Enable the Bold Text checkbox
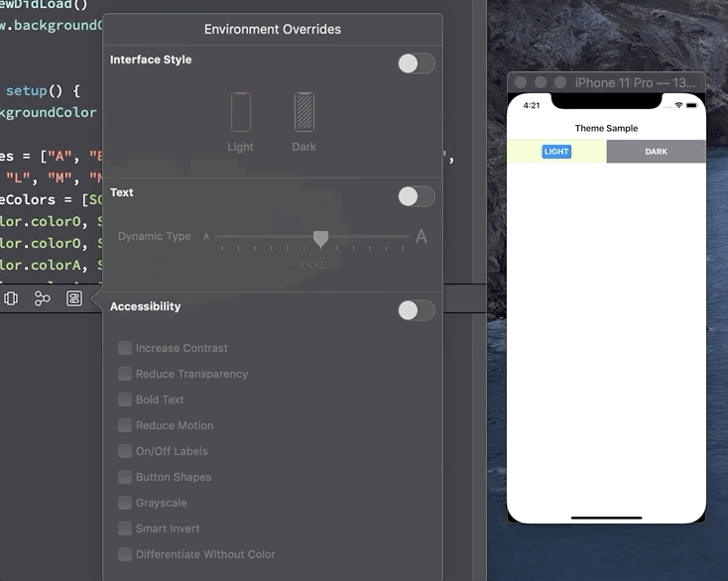This screenshot has width=728, height=581. click(x=125, y=400)
